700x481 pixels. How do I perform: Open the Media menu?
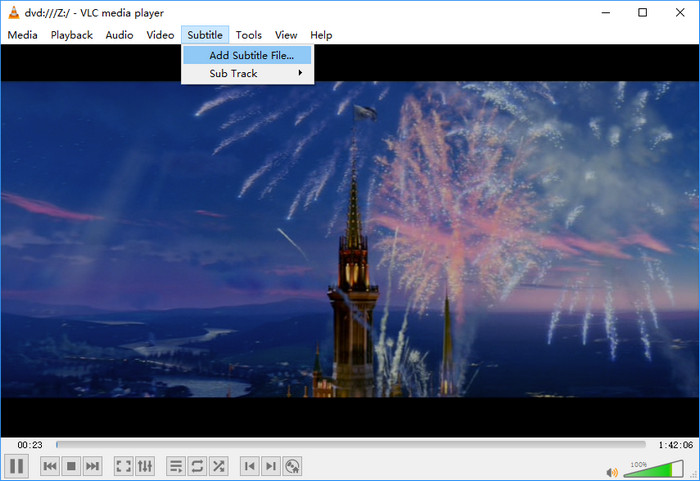pyautogui.click(x=22, y=35)
